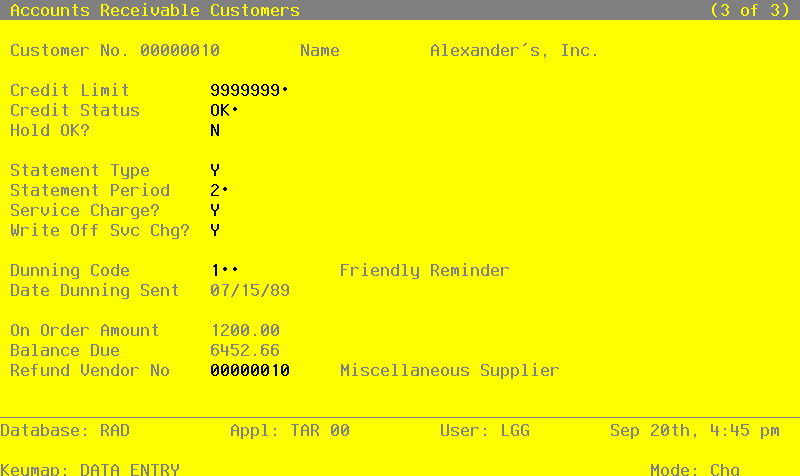Select the customer name Alexander's, Inc.
The image size is (800, 476).
[x=514, y=51]
